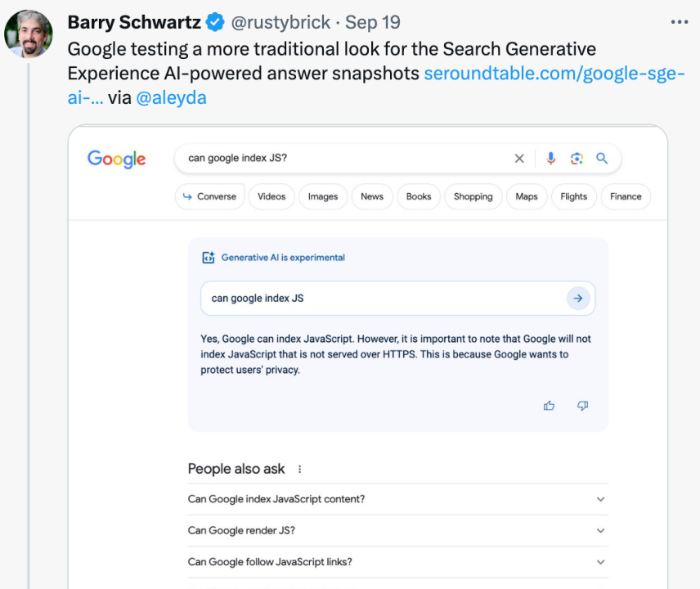Clear search with the X icon
Screen dimensions: 700x589
click(519, 159)
